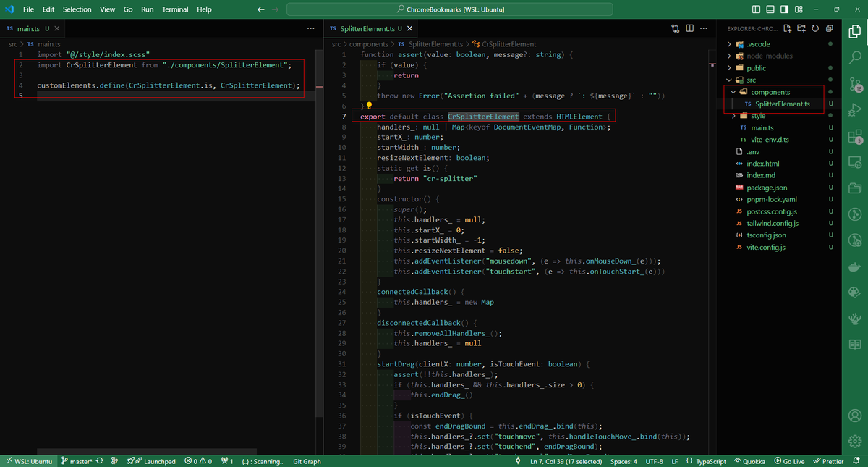
Task: Open the Extensions view in activity bar
Action: [854, 136]
